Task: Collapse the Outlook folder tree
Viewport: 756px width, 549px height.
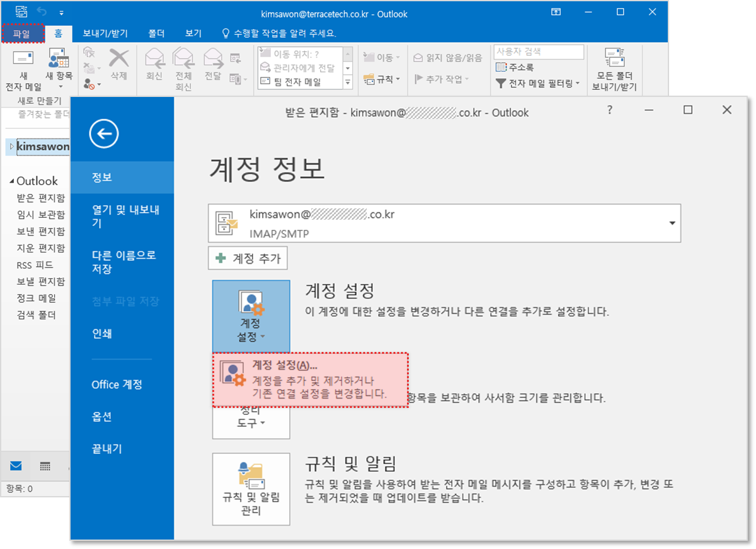Action: coord(12,181)
